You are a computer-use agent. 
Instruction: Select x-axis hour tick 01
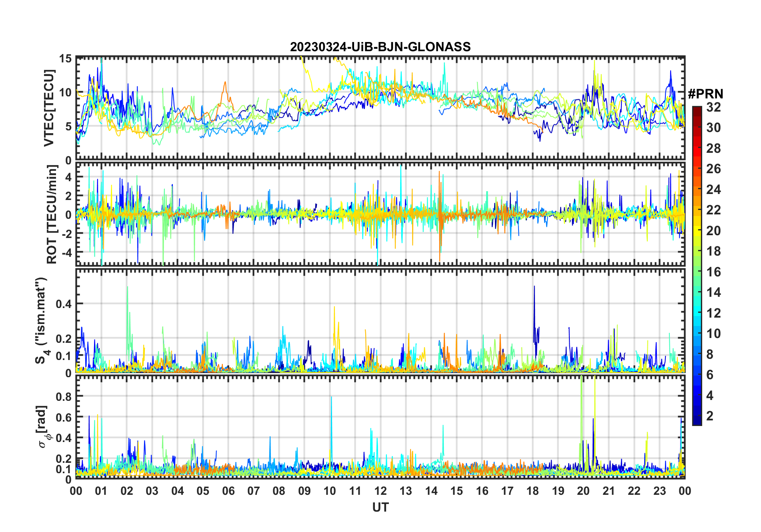click(101, 491)
